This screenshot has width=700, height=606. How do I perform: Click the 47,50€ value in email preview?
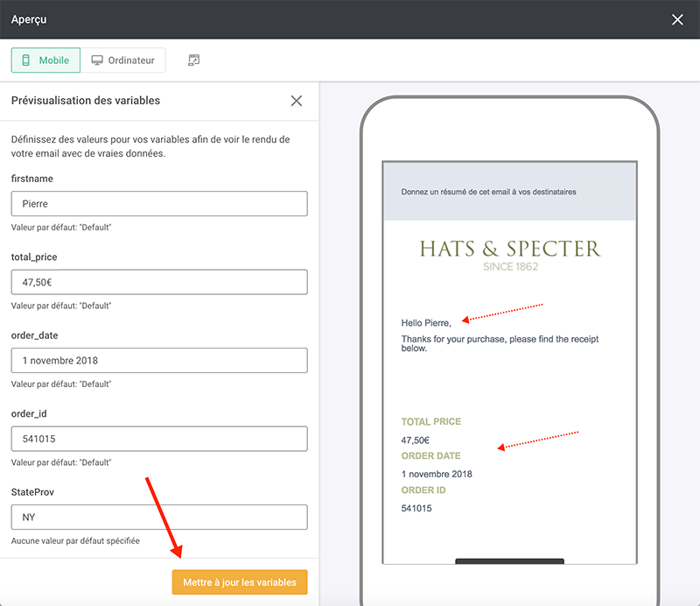[415, 440]
